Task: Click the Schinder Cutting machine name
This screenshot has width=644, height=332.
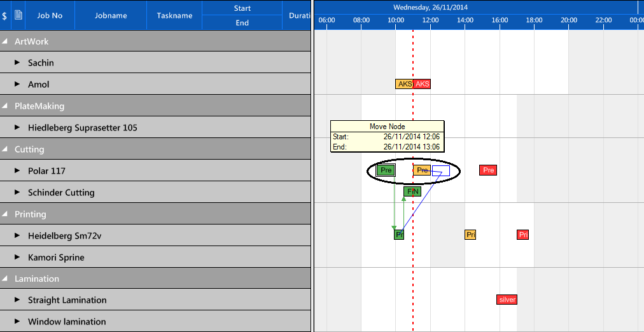Action: (61, 193)
